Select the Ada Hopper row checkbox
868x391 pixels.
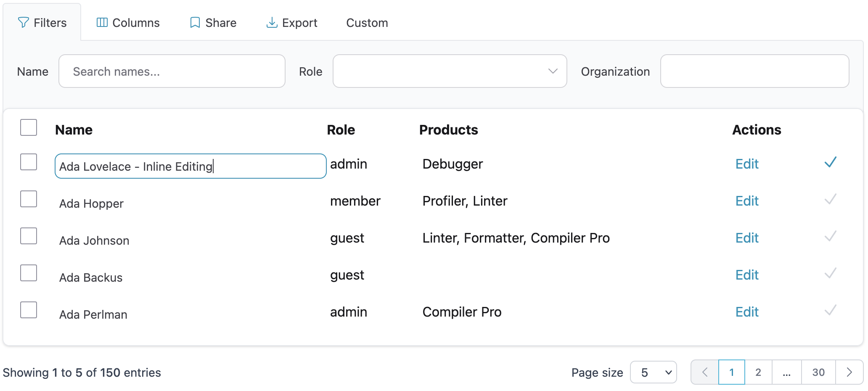(29, 199)
